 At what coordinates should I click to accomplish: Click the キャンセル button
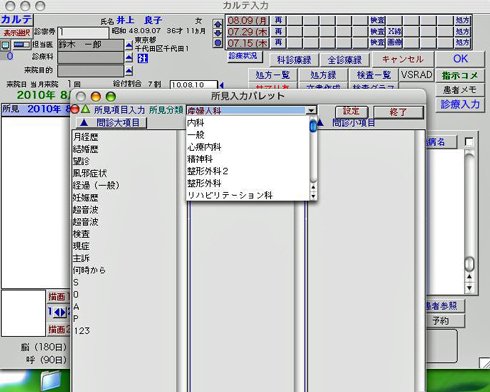point(403,59)
